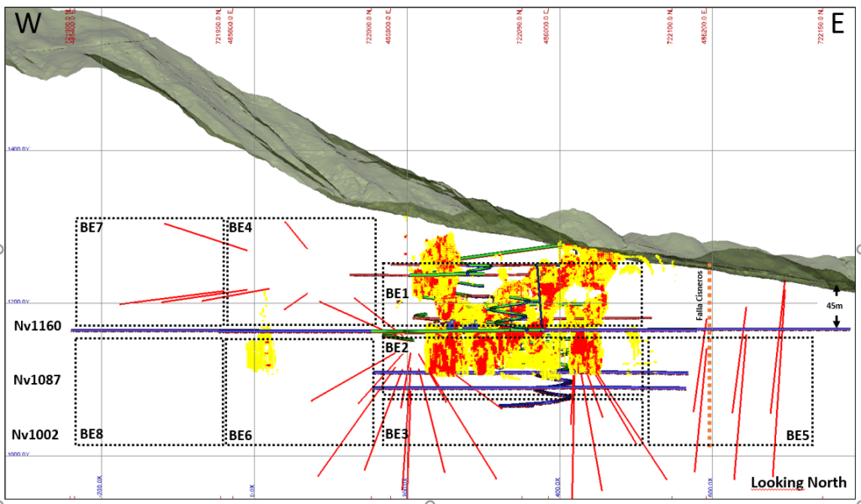Click the Nv1087 level label

pos(35,381)
